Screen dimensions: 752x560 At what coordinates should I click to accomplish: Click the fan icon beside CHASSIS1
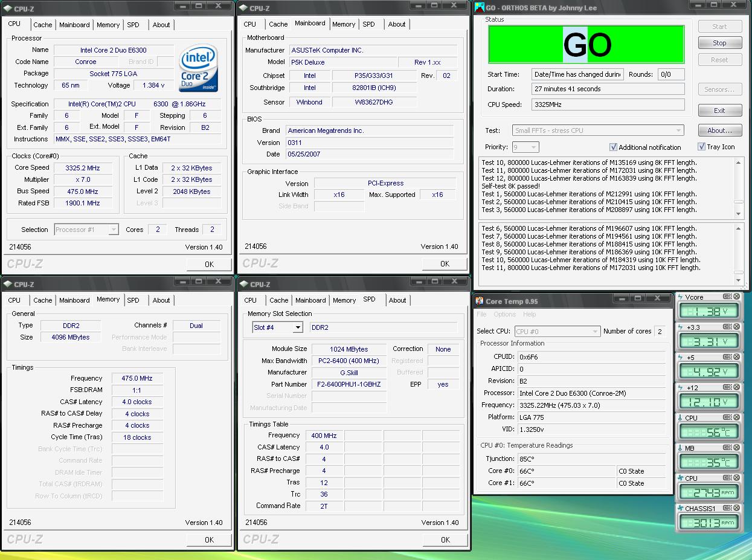click(x=680, y=509)
